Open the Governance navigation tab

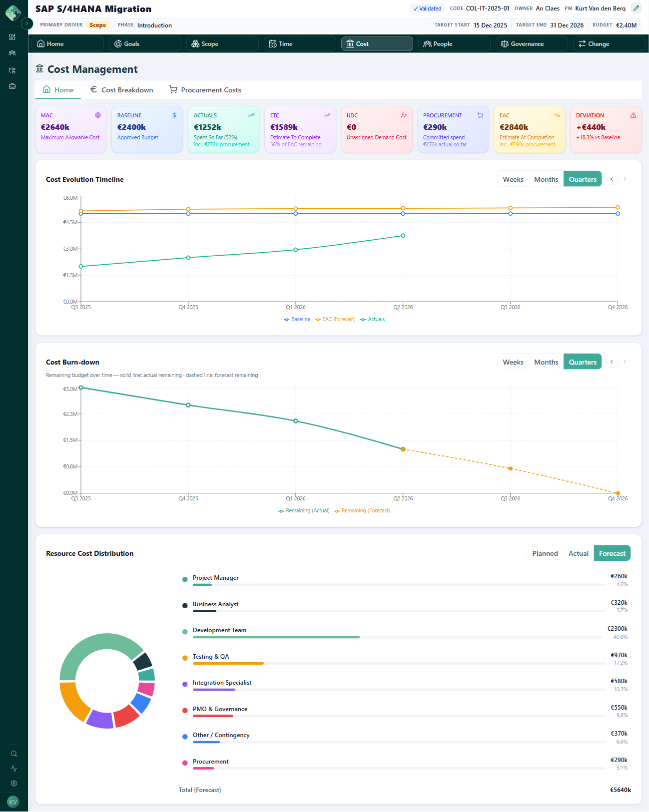[x=532, y=44]
